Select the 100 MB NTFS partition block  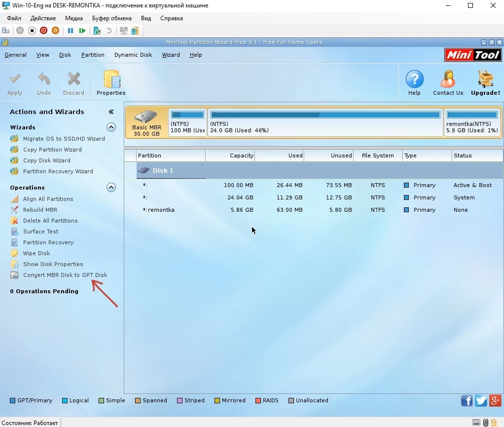click(x=187, y=123)
